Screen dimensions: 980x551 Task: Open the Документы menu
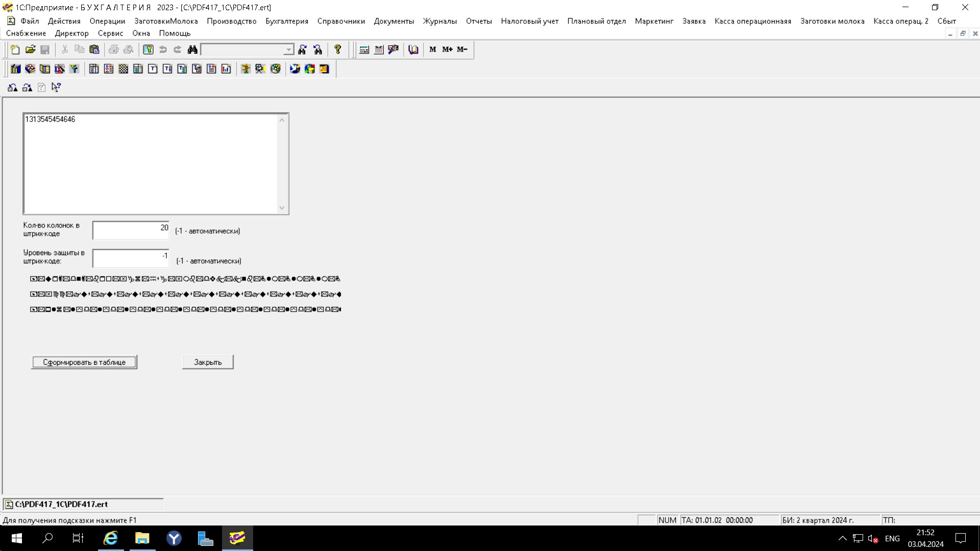394,21
